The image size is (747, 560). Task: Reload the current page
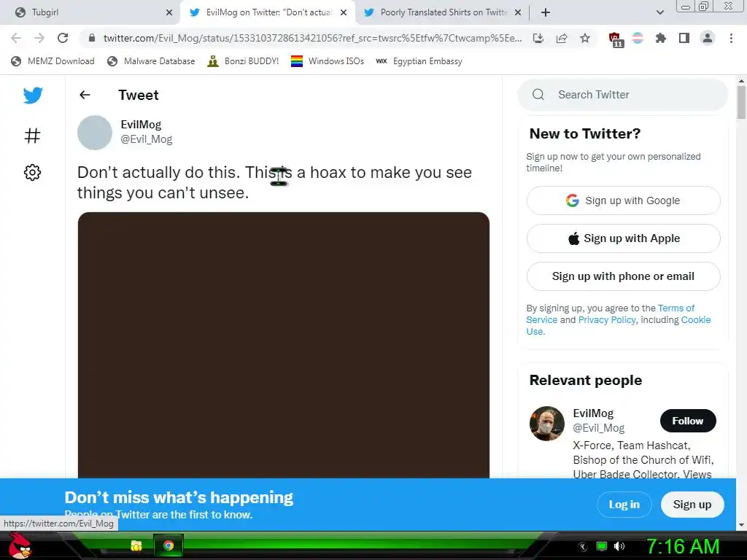click(63, 38)
